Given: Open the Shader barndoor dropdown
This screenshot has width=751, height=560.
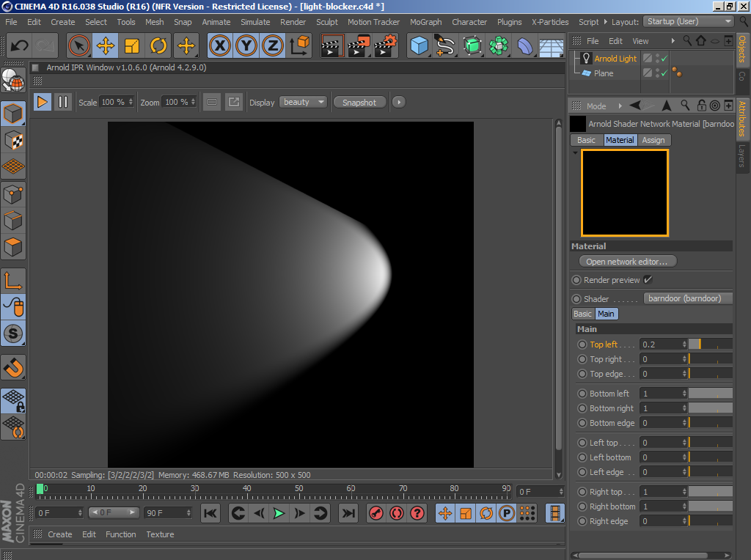Looking at the screenshot, I should pyautogui.click(x=688, y=298).
